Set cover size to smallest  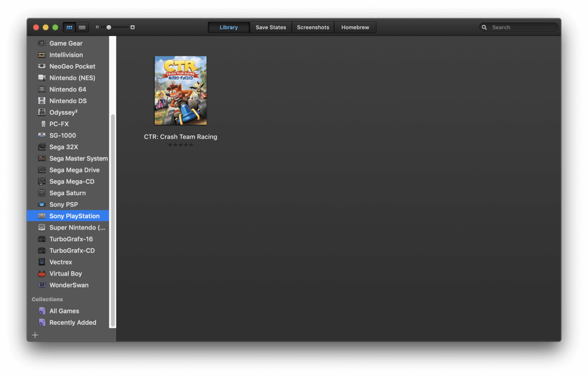[x=97, y=27]
